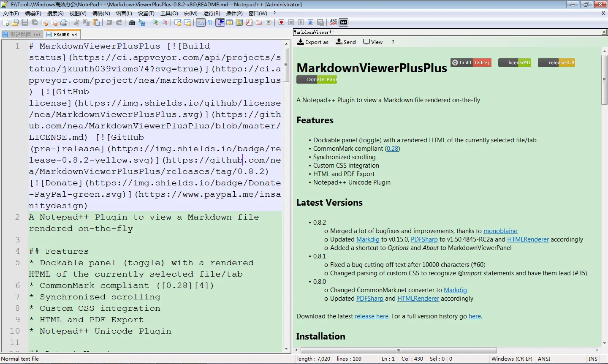Close the MarkdownViewer++ panel
The width and height of the screenshot is (608, 364).
tap(604, 32)
